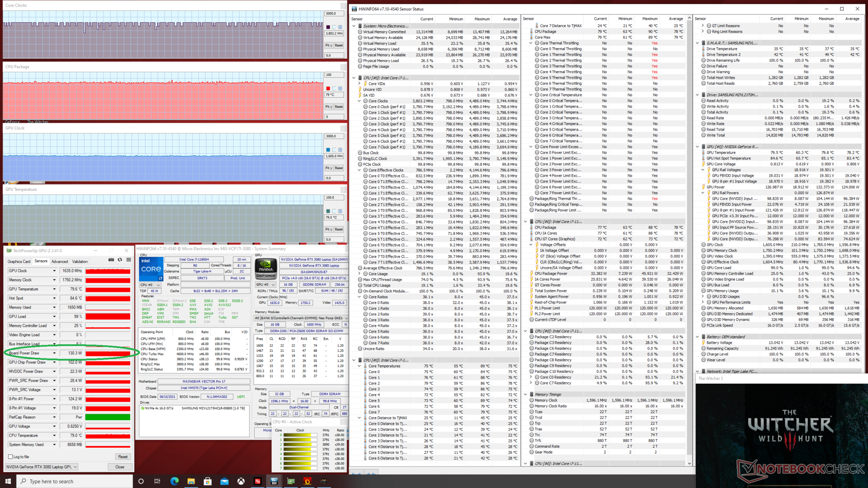Viewport: 868px width, 488px height.
Task: Click the Type here to search box
Action: [x=75, y=481]
